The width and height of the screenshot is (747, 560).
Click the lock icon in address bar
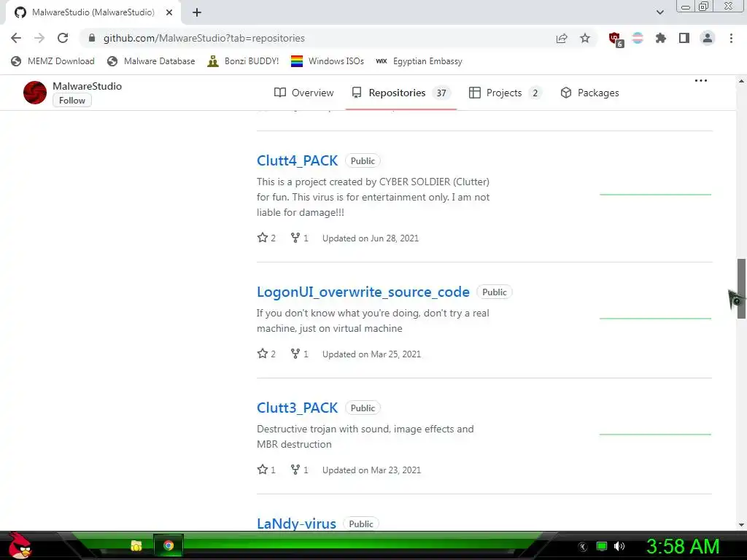92,38
